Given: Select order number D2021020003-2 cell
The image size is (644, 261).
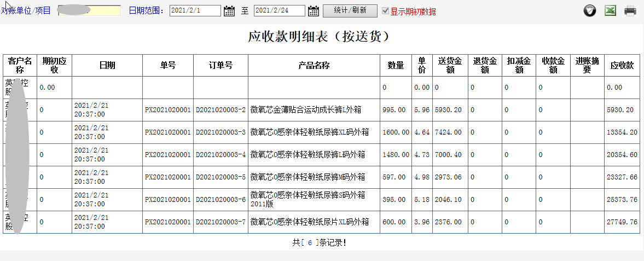Looking at the screenshot, I should point(221,110).
